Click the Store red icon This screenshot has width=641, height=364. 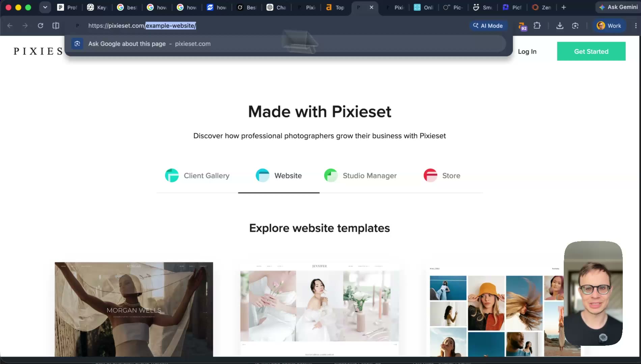[x=430, y=175]
